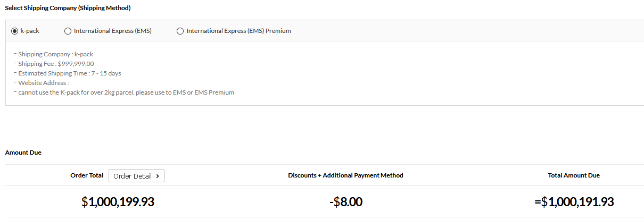The height and width of the screenshot is (220, 644).
Task: Click the Total Amount Due value $1,000,191.93
Action: [574, 202]
